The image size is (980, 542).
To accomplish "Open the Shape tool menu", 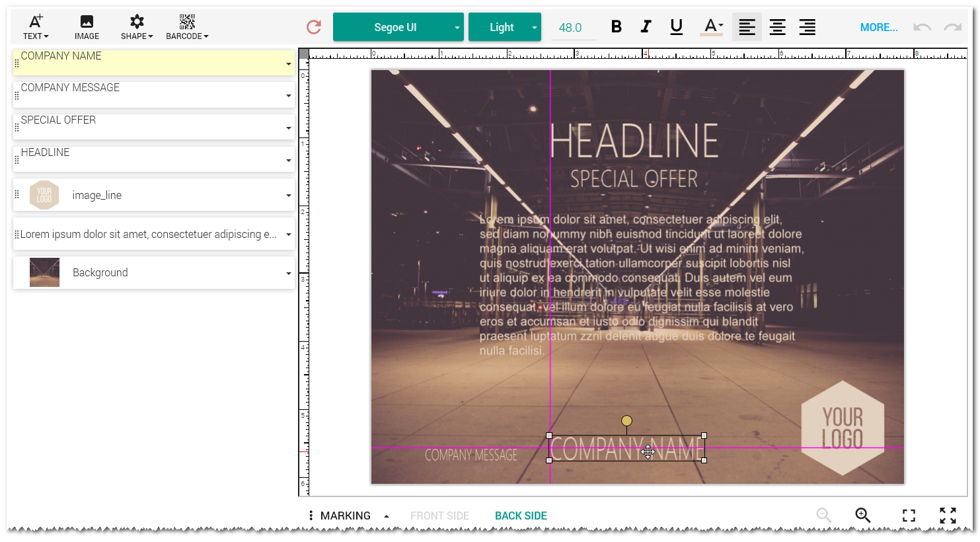I will [x=137, y=27].
